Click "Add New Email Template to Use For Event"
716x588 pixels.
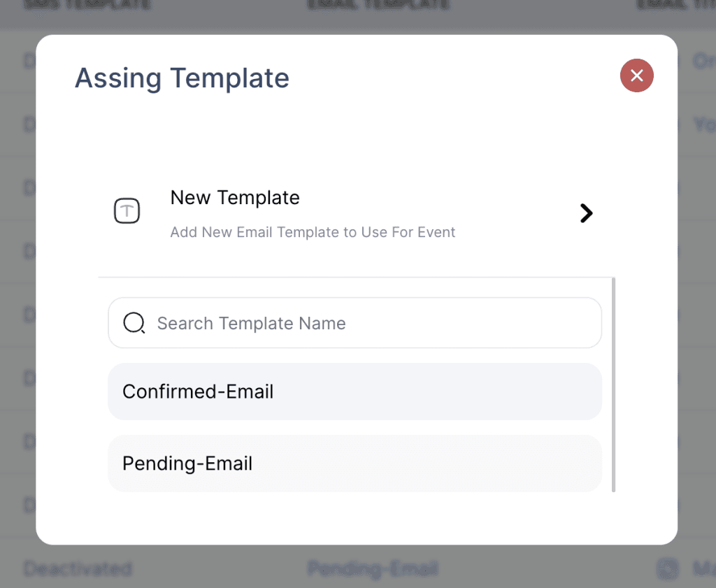[x=313, y=232]
